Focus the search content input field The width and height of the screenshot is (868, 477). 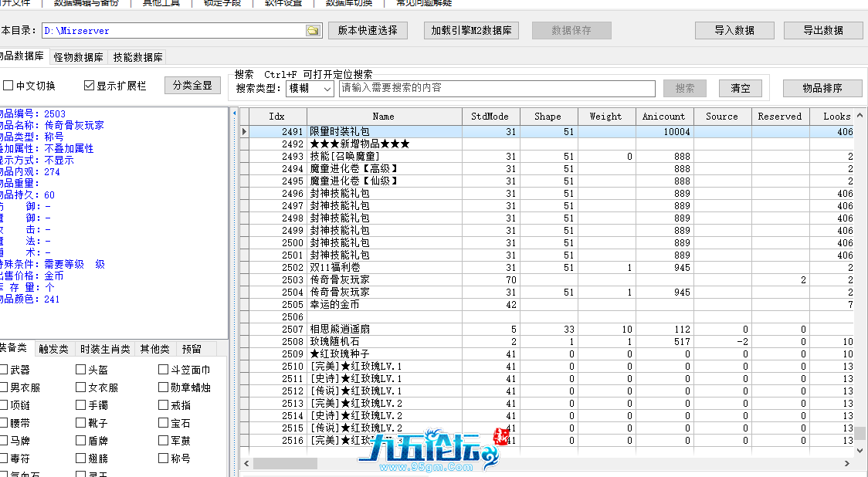pyautogui.click(x=497, y=88)
